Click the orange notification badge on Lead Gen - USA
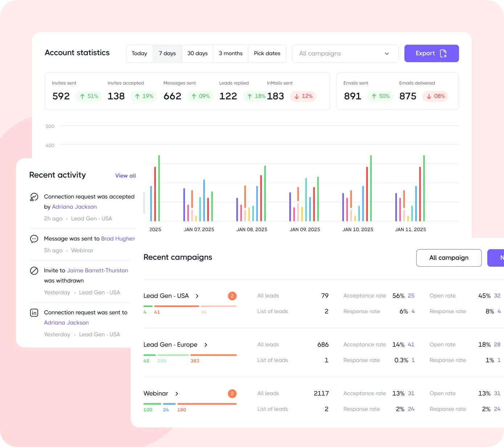The width and height of the screenshot is (504, 447). pyautogui.click(x=232, y=296)
